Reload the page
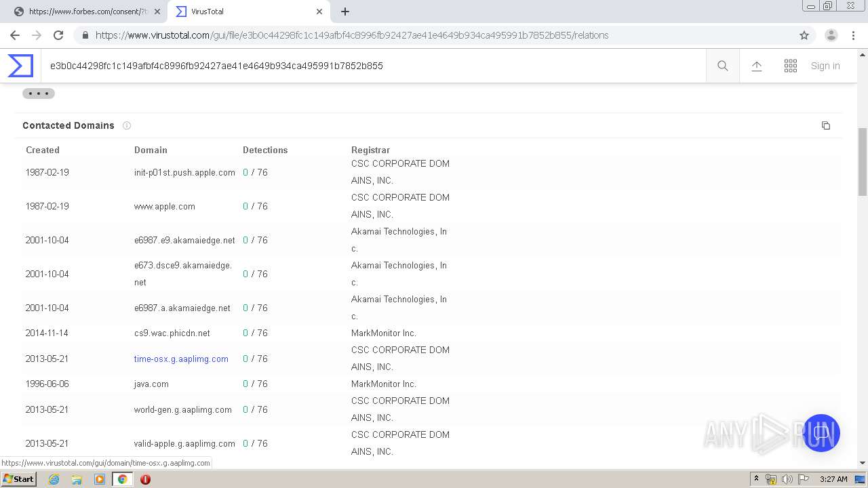This screenshot has height=488, width=868. pos(58,35)
